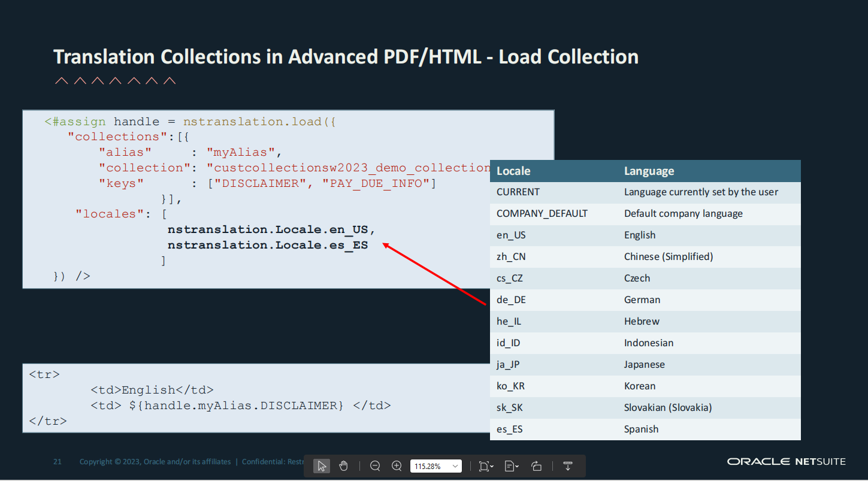Screen dimensions: 868x481
Task: Click the Chinese (Simplified) language cell
Action: tap(668, 256)
